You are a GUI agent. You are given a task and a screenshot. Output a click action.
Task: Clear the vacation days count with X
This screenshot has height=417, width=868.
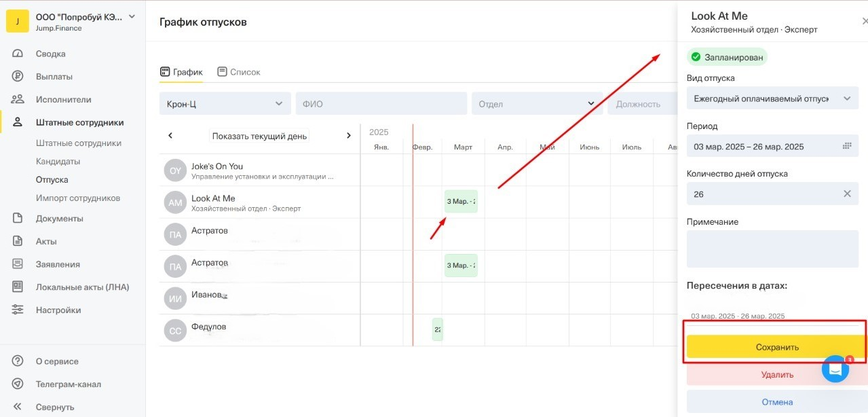[846, 194]
